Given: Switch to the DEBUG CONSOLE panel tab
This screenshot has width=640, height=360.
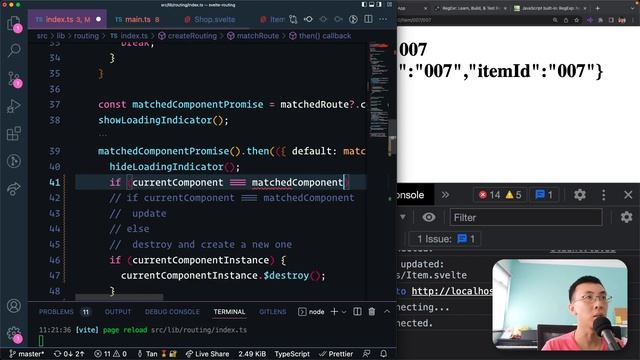Looking at the screenshot, I should tap(172, 312).
